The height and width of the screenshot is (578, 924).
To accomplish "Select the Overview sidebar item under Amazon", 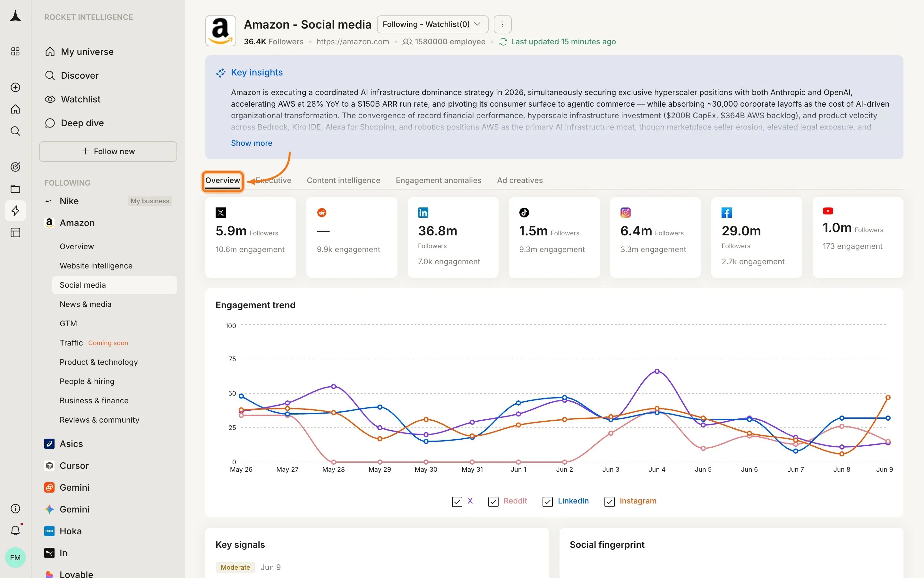I will 77,247.
